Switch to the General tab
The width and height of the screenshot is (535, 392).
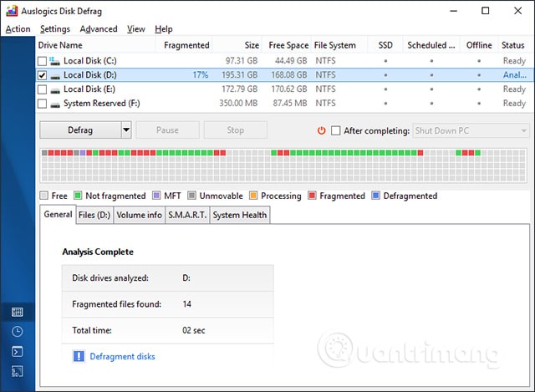pyautogui.click(x=58, y=214)
